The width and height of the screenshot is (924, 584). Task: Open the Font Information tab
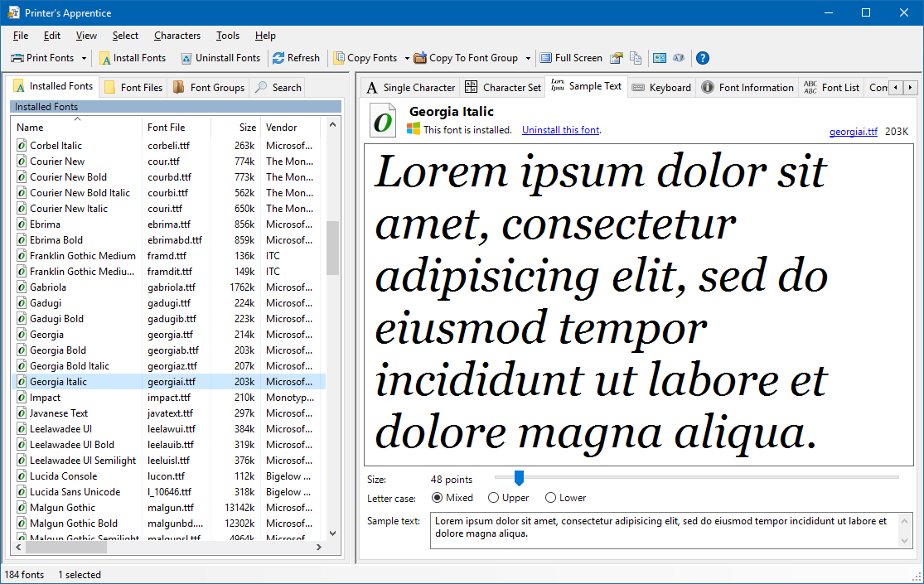747,87
